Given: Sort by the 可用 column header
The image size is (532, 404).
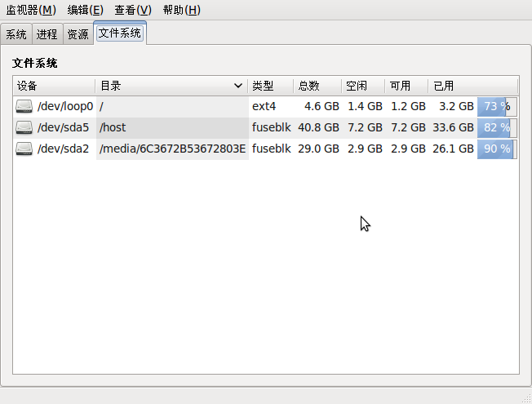Looking at the screenshot, I should (406, 86).
